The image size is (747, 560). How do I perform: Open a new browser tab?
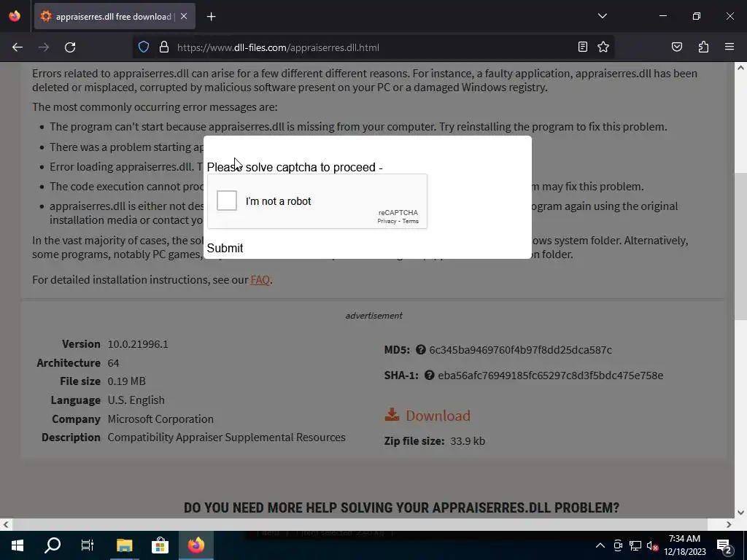click(211, 17)
